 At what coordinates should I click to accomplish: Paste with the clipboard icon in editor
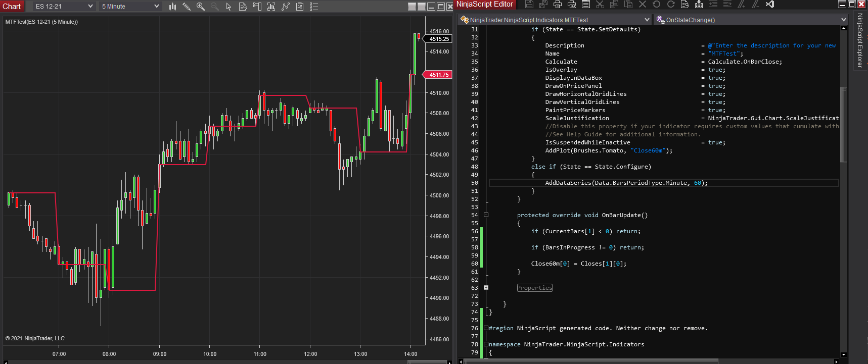click(628, 4)
